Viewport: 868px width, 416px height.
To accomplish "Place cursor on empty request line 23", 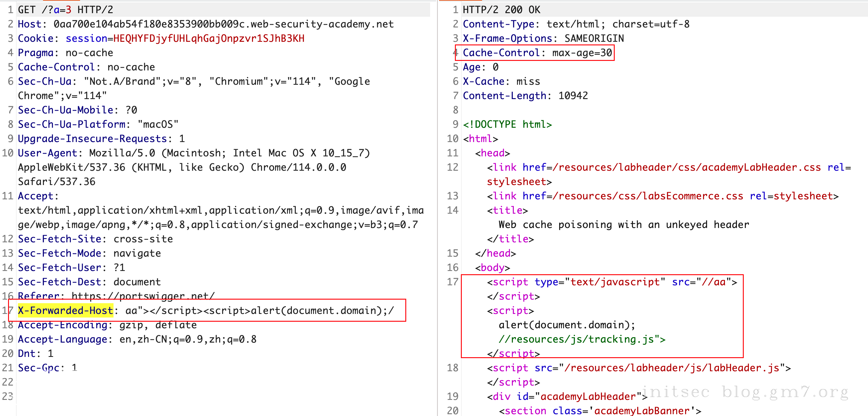I will click(101, 396).
